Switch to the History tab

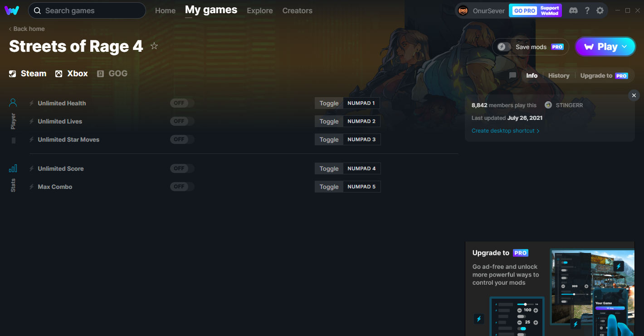click(559, 75)
